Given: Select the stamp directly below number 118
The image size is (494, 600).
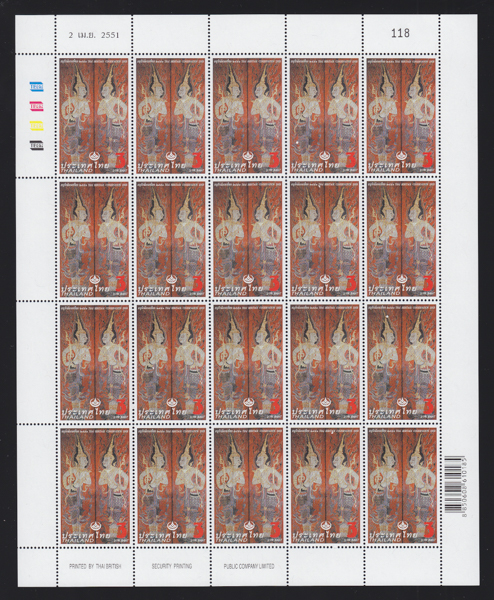Looking at the screenshot, I should click(401, 116).
